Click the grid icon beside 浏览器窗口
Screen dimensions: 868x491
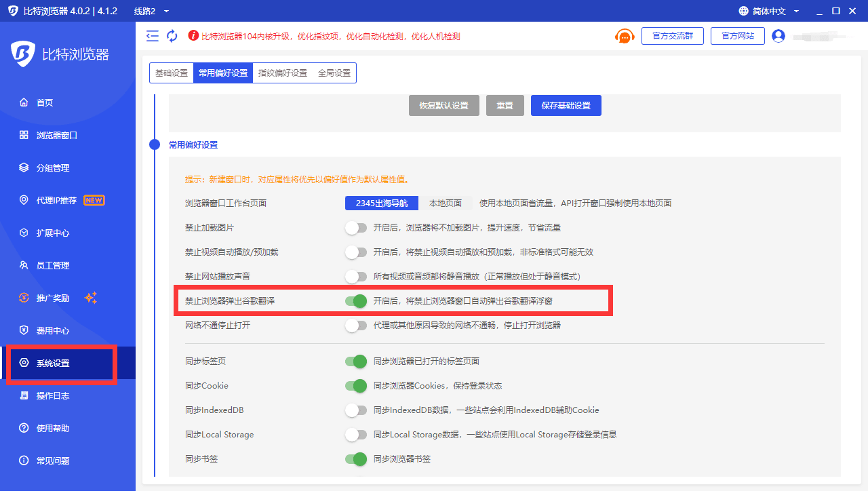pyautogui.click(x=24, y=135)
